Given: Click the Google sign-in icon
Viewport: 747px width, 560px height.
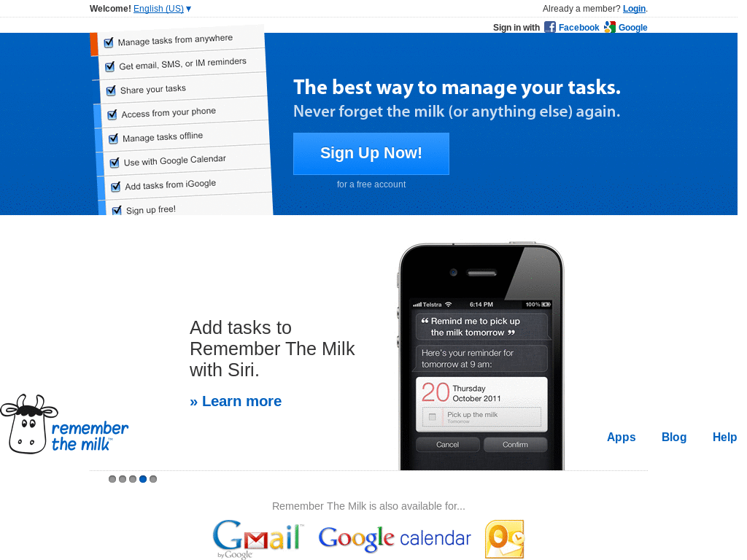Looking at the screenshot, I should [609, 27].
